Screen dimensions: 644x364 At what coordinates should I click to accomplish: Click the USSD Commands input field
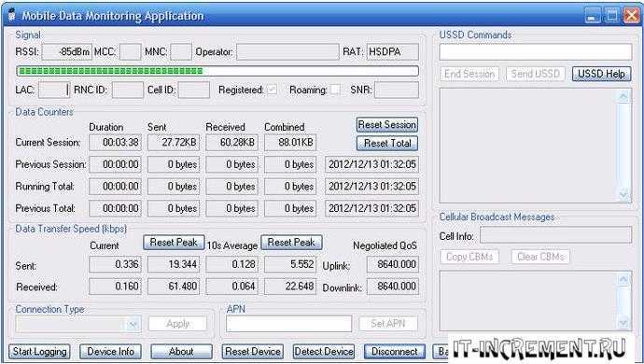point(536,52)
